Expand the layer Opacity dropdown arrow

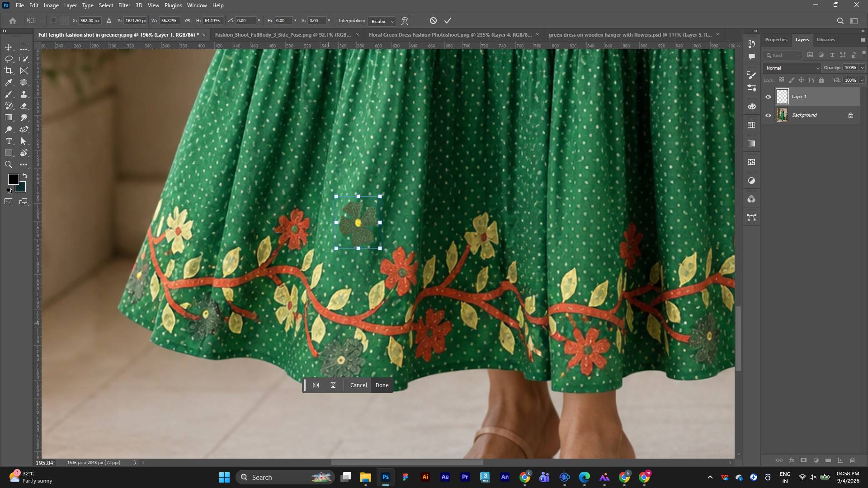[x=862, y=68]
